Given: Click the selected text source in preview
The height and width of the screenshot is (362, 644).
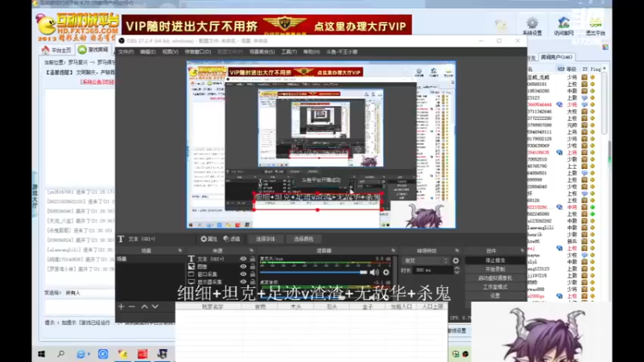Looking at the screenshot, I should tap(317, 202).
